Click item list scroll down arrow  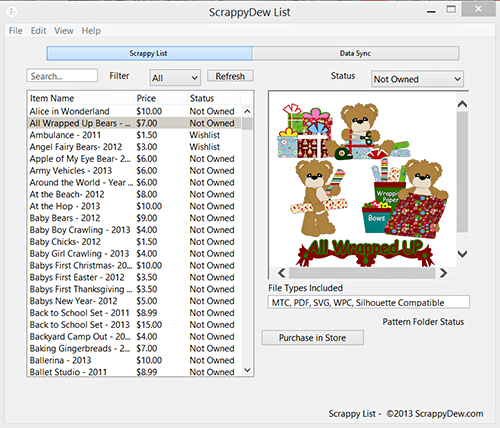pos(247,370)
